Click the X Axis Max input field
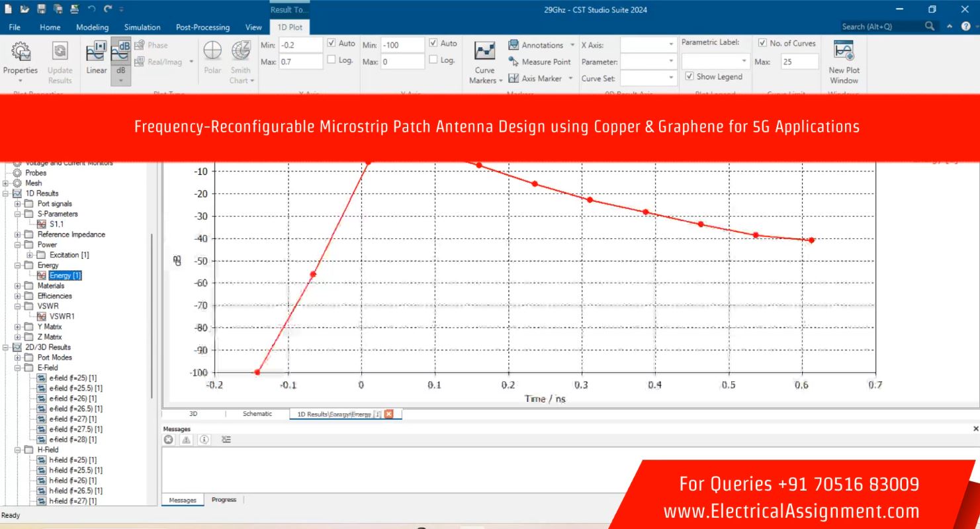Screen dimensions: 980x529 pos(300,62)
